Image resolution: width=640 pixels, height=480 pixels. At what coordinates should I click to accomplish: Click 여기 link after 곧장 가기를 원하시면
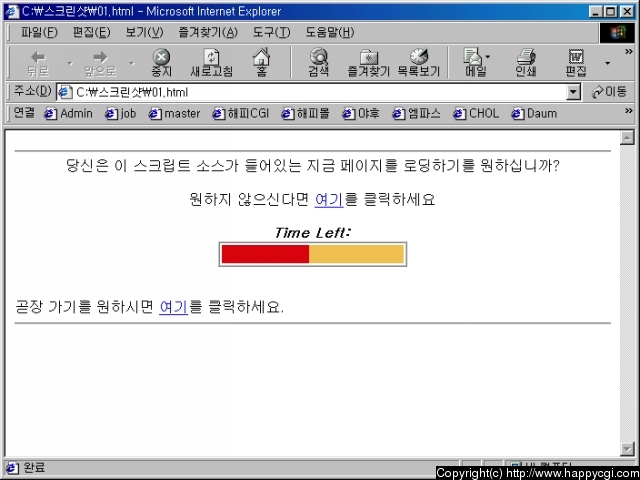pos(173,307)
